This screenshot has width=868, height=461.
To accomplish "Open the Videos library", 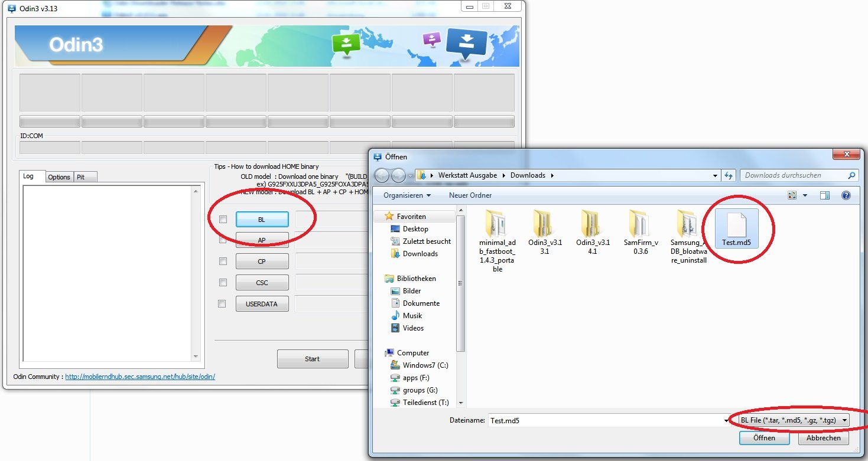I will point(413,328).
